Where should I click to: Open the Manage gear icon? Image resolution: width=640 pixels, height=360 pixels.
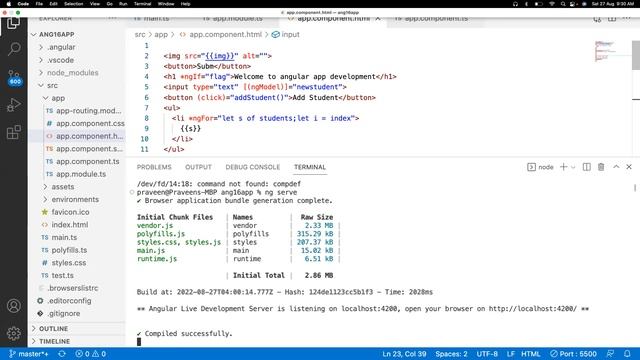click(x=13, y=333)
